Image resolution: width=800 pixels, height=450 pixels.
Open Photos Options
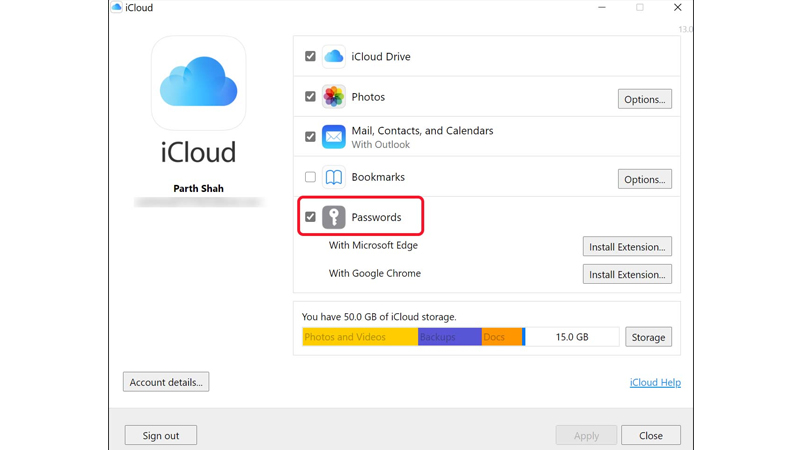[x=645, y=99]
